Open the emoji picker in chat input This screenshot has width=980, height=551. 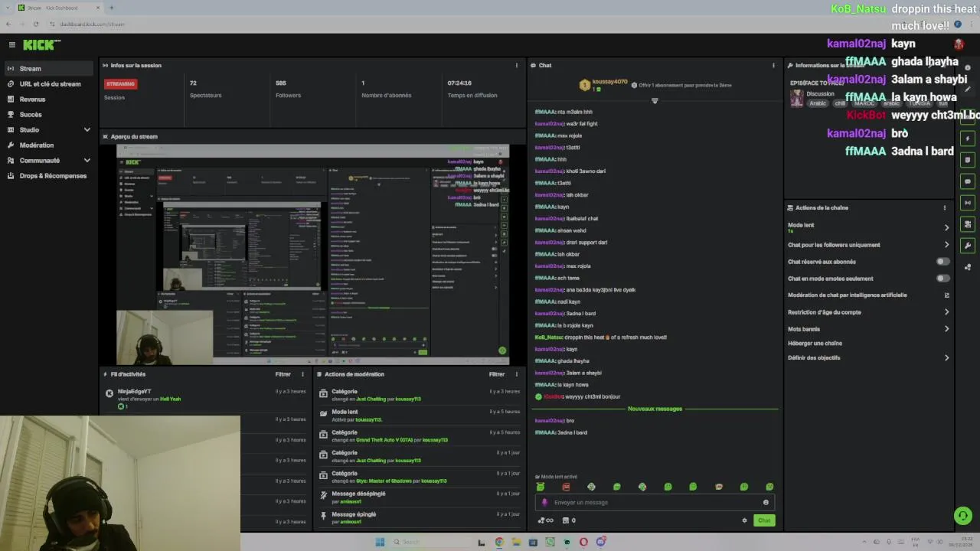766,502
